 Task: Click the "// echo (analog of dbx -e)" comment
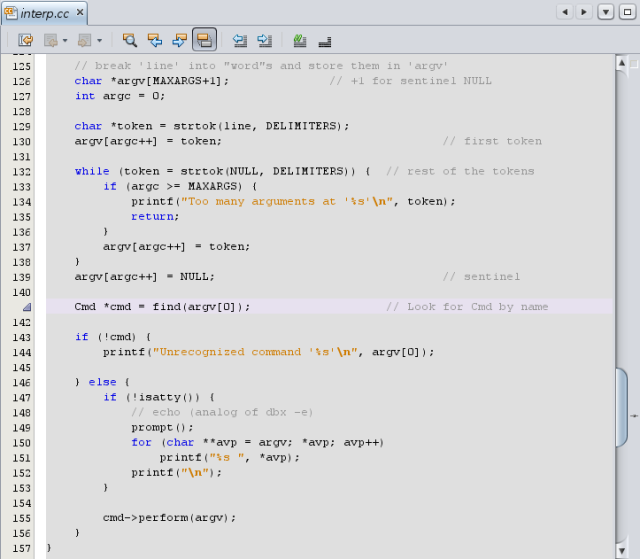pos(222,413)
